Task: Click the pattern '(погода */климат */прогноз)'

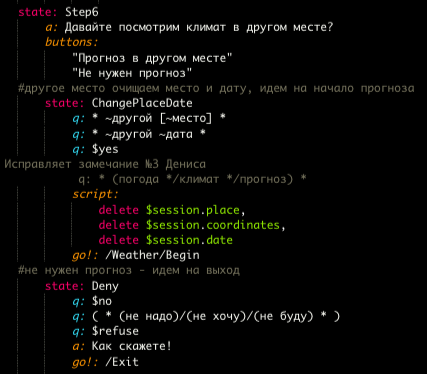Action: 203,179
